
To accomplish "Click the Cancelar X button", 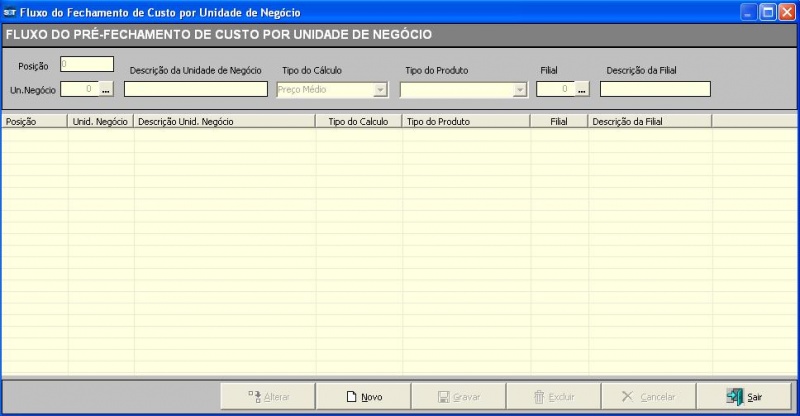I will click(648, 396).
